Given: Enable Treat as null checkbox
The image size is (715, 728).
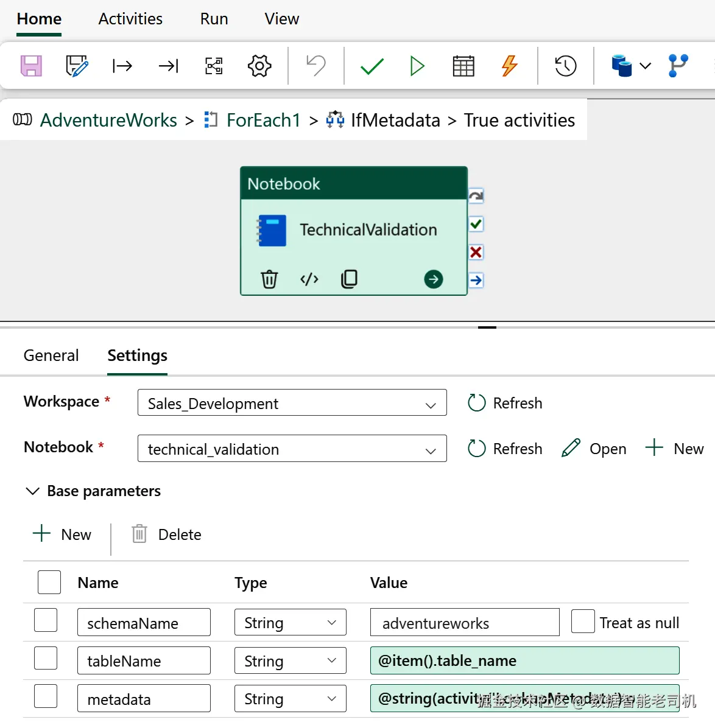Looking at the screenshot, I should pyautogui.click(x=583, y=621).
